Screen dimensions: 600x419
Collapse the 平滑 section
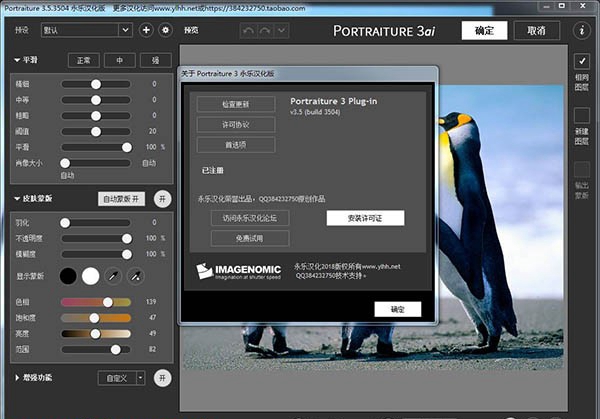tap(17, 60)
